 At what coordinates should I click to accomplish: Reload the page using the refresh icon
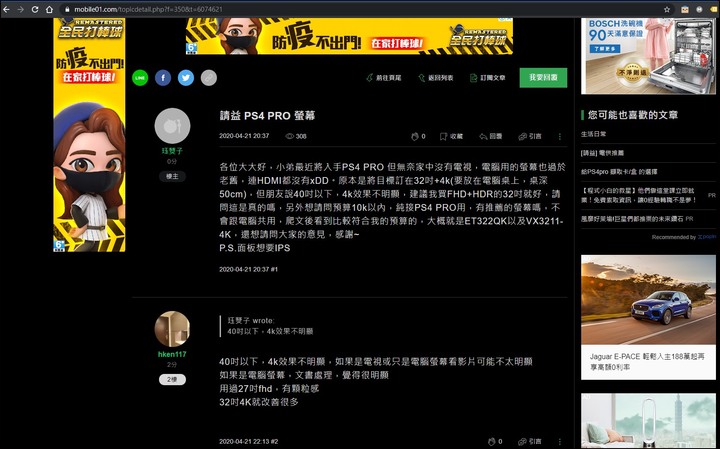tap(35, 9)
